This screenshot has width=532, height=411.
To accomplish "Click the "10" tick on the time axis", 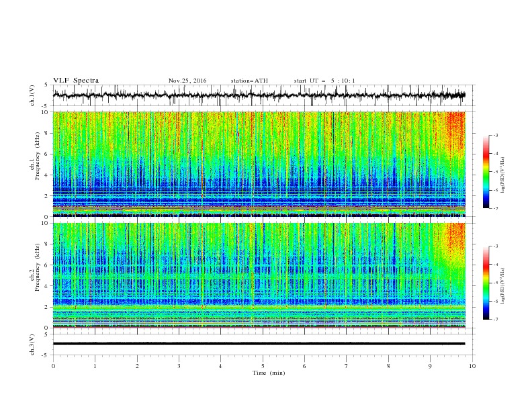I will [x=472, y=366].
